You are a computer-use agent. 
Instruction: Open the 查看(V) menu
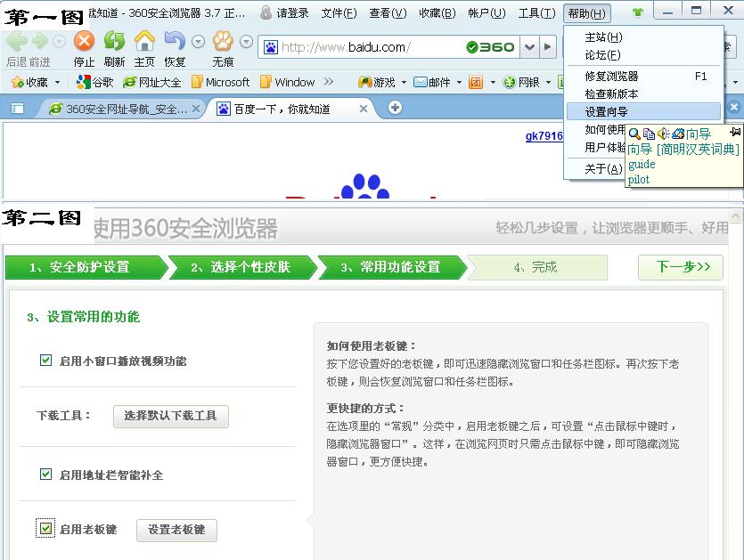388,12
